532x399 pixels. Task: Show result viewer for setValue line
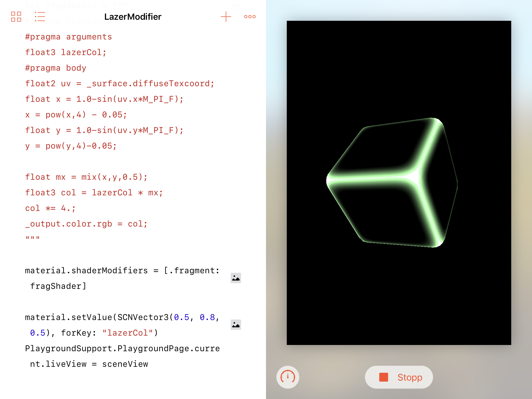(x=236, y=325)
